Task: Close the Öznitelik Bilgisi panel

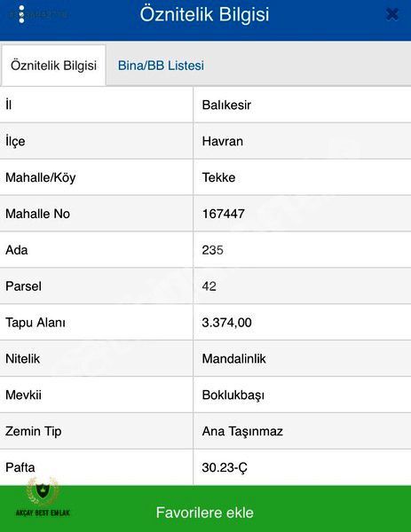Action: click(392, 14)
